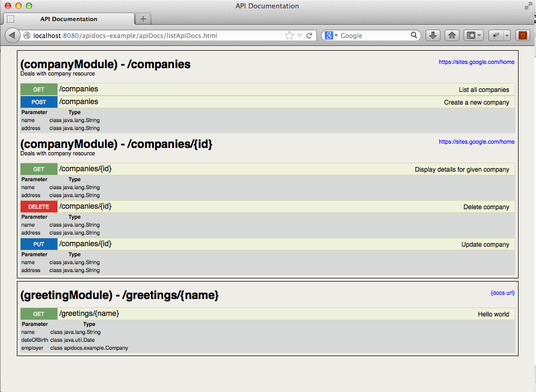Click the tab's page placeholder icon

click(x=11, y=19)
